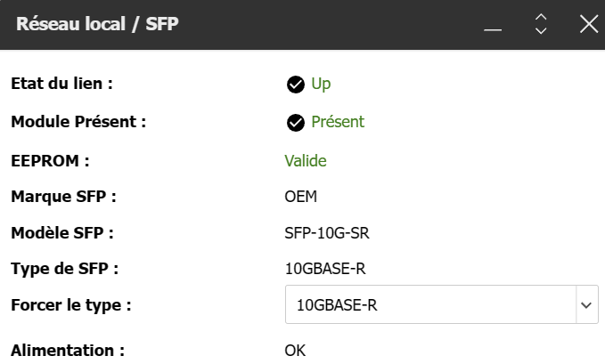This screenshot has width=605, height=364.
Task: Click the Module Présent label
Action: [x=78, y=122]
